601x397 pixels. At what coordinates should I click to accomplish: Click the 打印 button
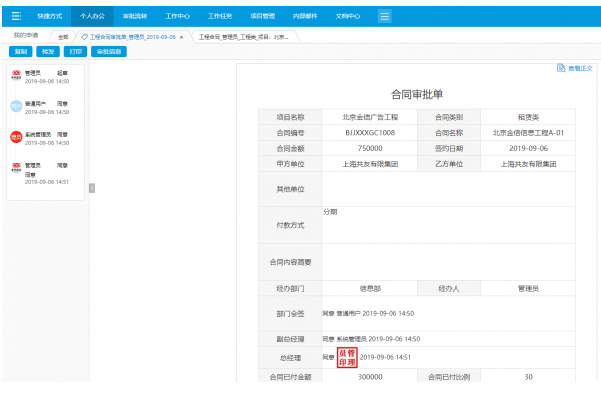tap(76, 51)
